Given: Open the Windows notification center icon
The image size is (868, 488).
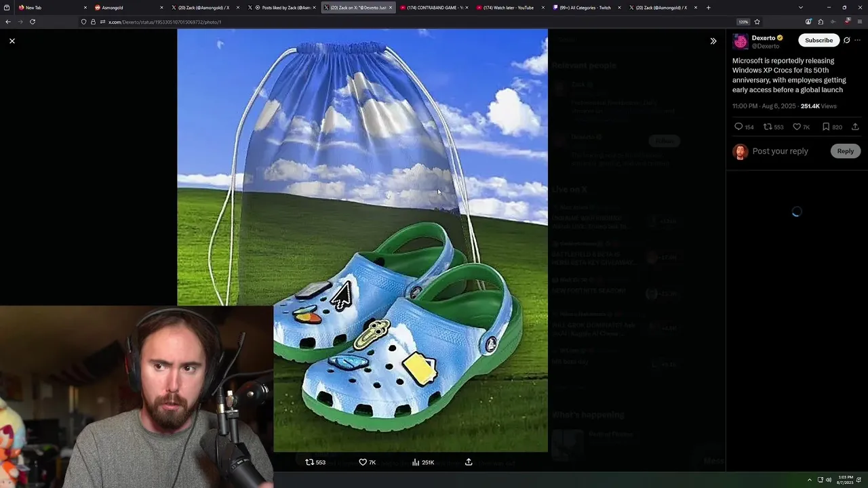Looking at the screenshot, I should tap(859, 480).
